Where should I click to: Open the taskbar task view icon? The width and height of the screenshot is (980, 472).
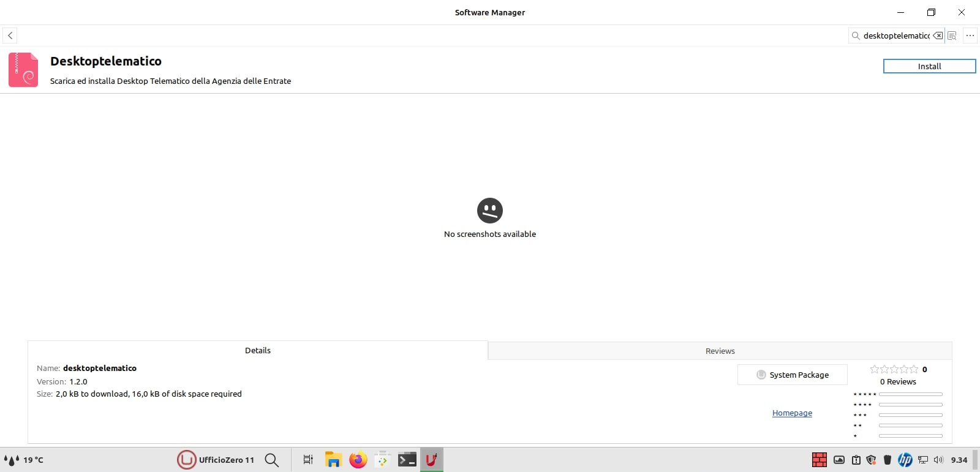click(308, 460)
